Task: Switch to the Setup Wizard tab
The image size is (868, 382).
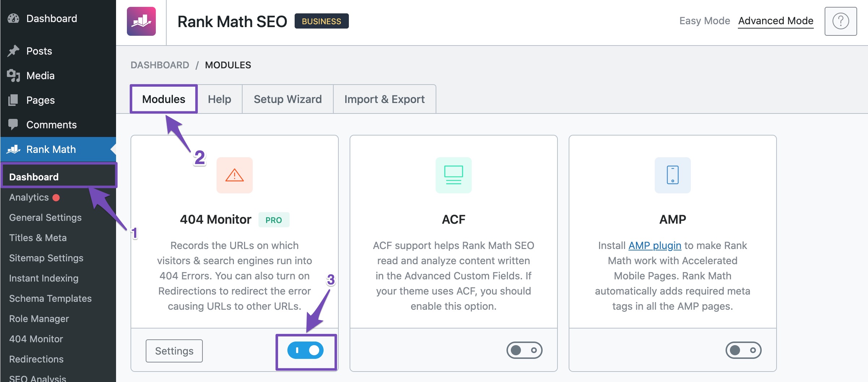Action: tap(287, 99)
